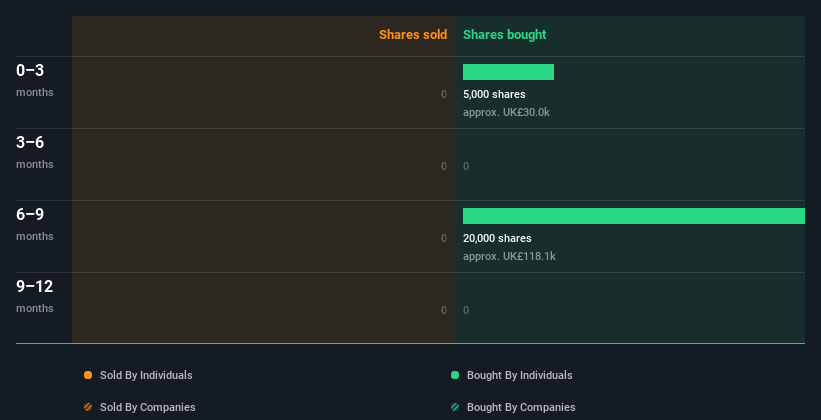Click the striped Sold By Companies legend icon
821x420 pixels.
click(x=88, y=407)
